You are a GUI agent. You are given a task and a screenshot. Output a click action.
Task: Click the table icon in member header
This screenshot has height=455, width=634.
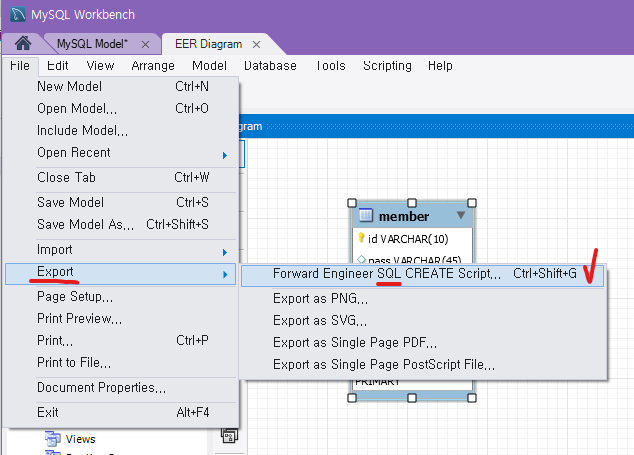tap(366, 215)
